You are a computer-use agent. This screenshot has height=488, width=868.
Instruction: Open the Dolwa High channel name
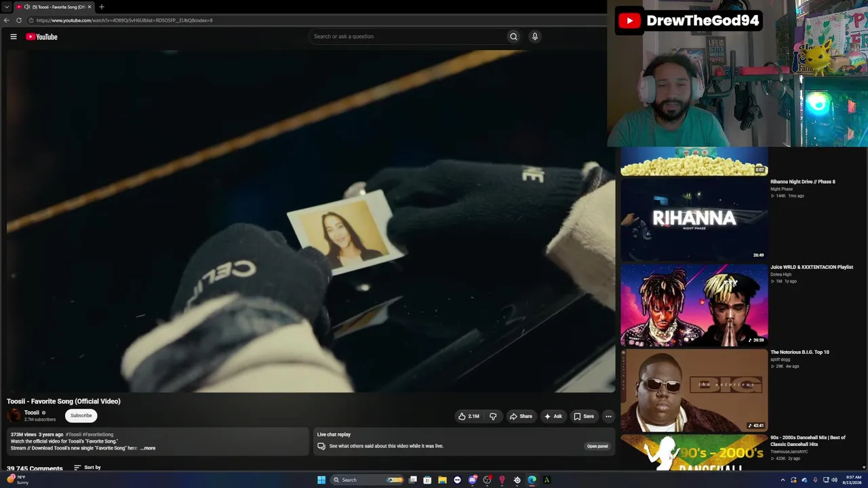point(781,274)
